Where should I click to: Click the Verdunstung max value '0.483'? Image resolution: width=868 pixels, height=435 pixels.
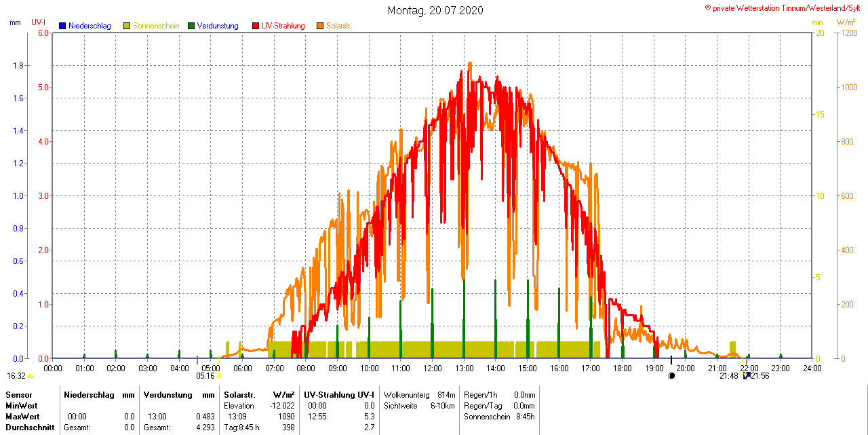pos(205,416)
